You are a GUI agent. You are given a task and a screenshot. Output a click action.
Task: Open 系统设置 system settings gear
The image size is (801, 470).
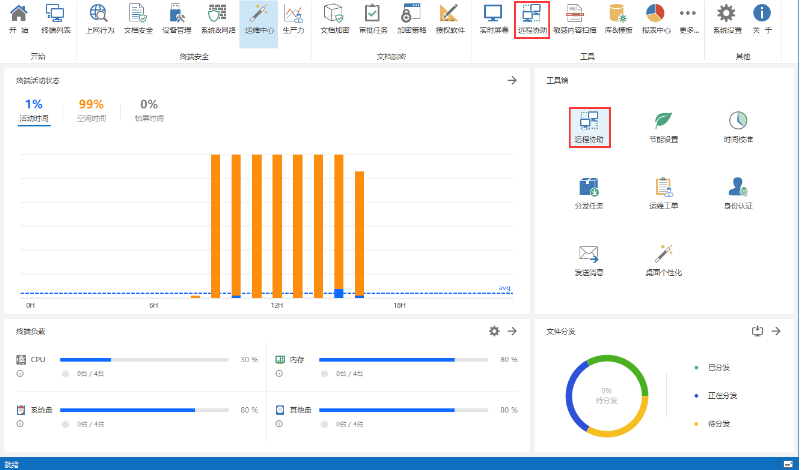[x=727, y=19]
